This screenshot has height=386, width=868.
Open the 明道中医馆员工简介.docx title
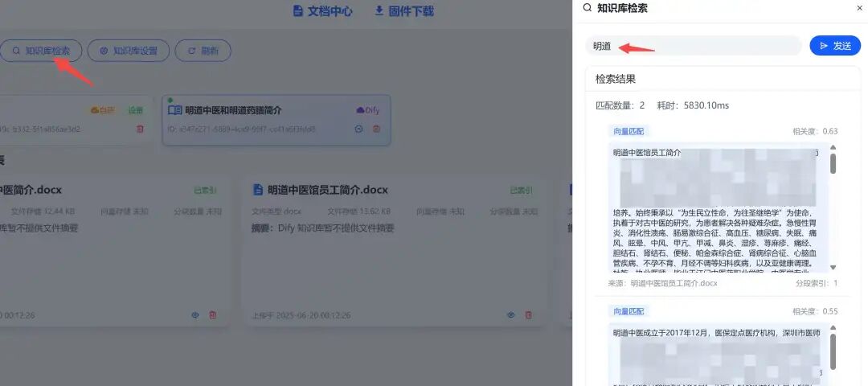click(x=328, y=190)
